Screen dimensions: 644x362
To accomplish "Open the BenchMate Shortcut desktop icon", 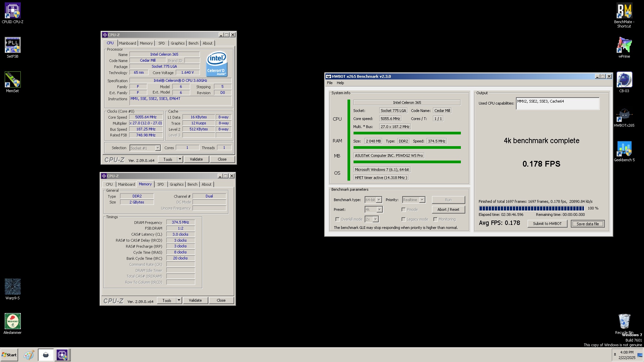I will pyautogui.click(x=624, y=15).
